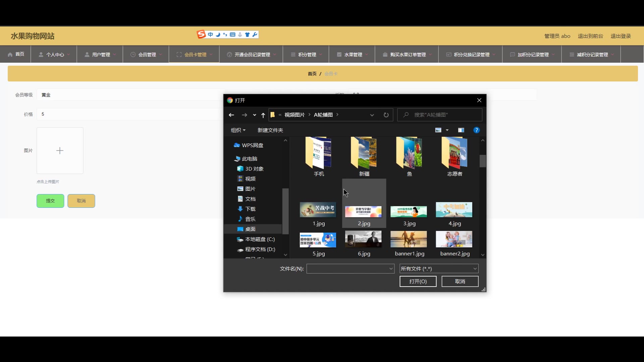The height and width of the screenshot is (362, 644).
Task: Open the 会员卡管理 menu
Action: coord(194,54)
